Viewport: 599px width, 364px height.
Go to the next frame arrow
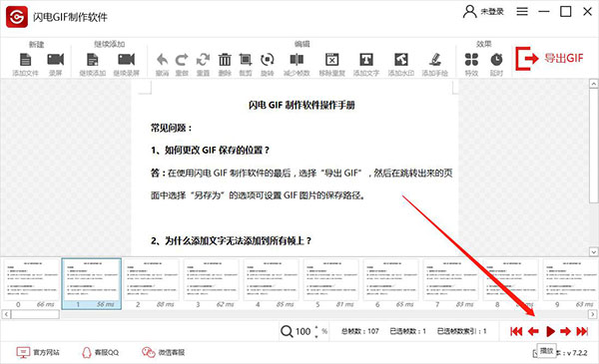coord(566,331)
